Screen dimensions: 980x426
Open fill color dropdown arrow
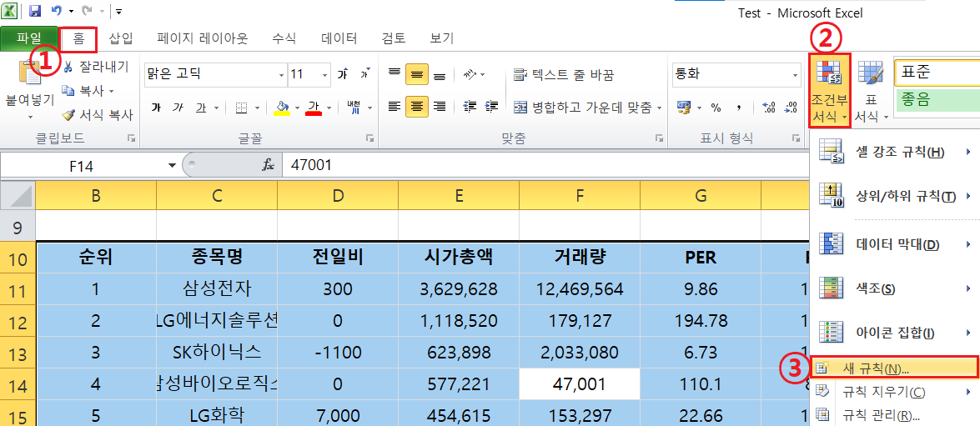coord(297,108)
